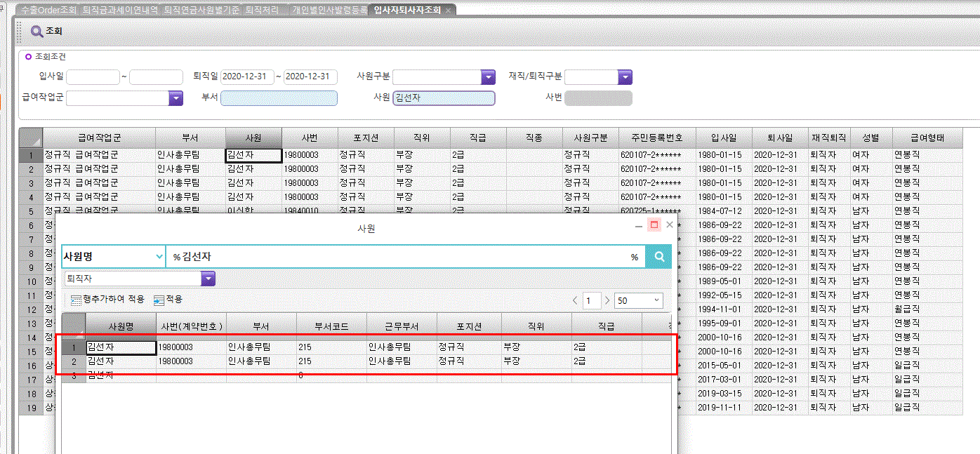Sort by 급여작업군 column header in main grid

[99, 138]
